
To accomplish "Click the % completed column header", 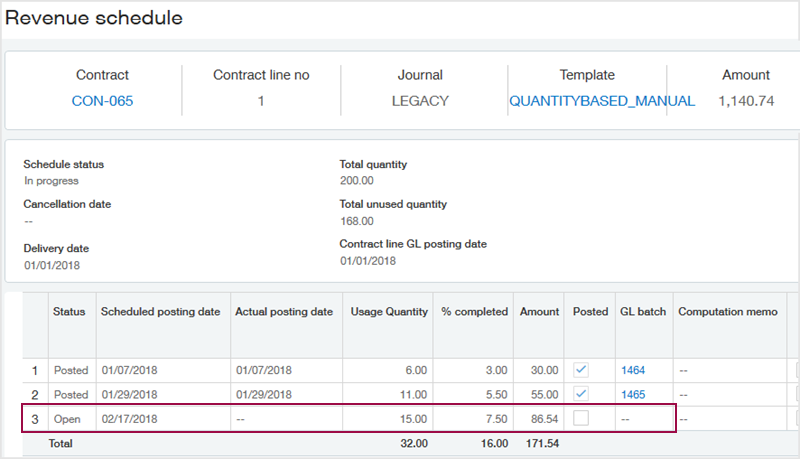I will (474, 312).
